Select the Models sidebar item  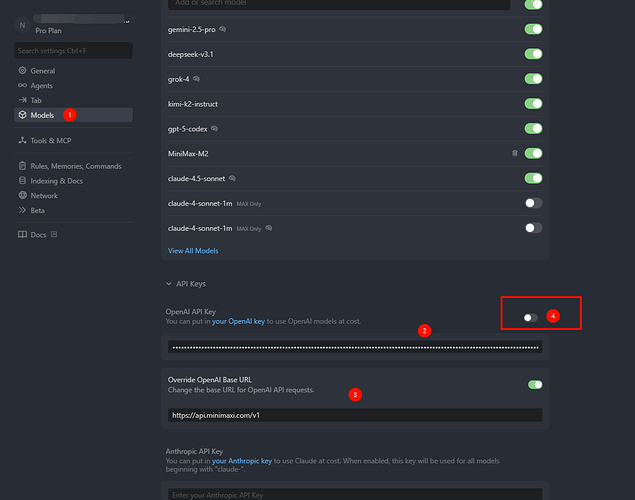click(42, 115)
